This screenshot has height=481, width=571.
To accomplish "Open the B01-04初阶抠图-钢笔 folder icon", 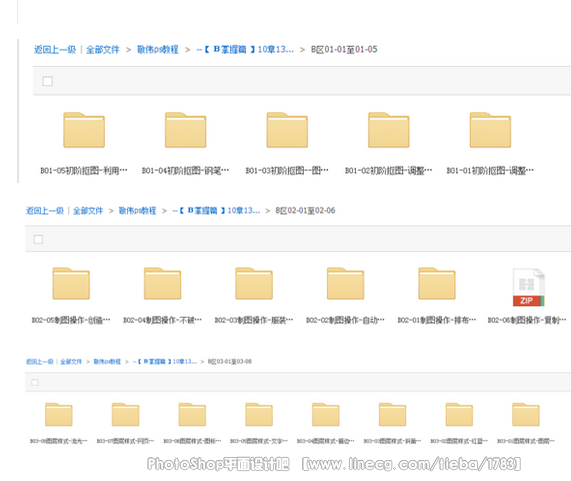I will pyautogui.click(x=185, y=130).
